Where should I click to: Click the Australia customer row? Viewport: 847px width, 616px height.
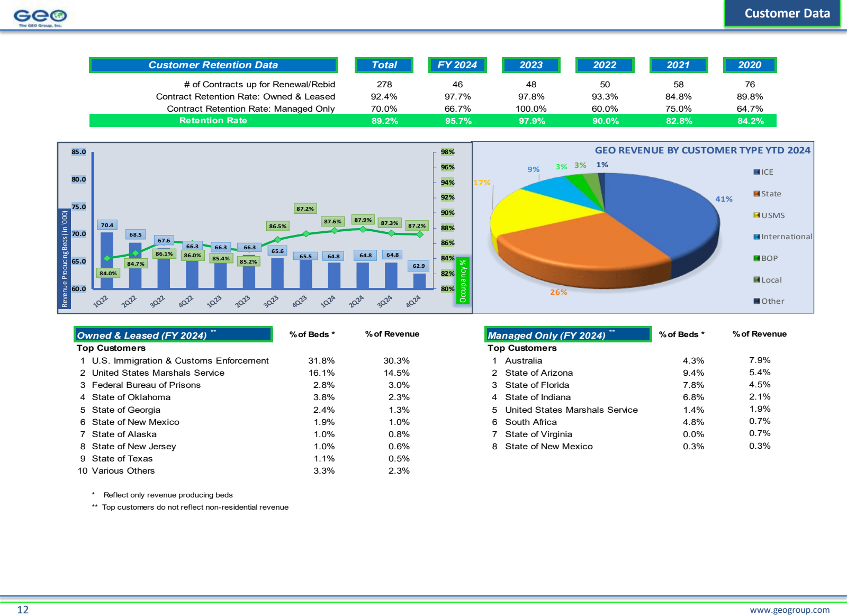(x=631, y=360)
